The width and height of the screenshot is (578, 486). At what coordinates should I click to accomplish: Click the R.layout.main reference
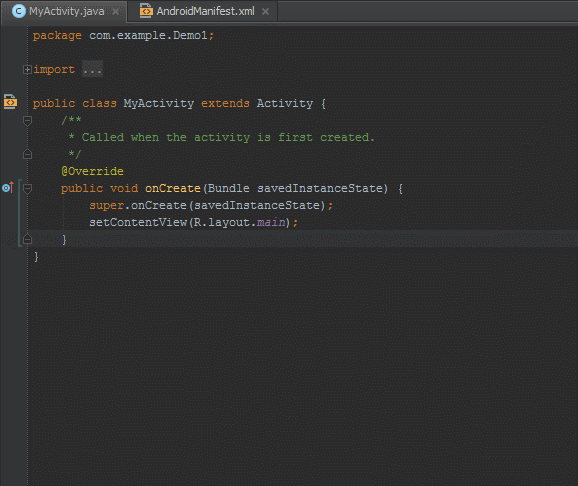[x=240, y=222]
